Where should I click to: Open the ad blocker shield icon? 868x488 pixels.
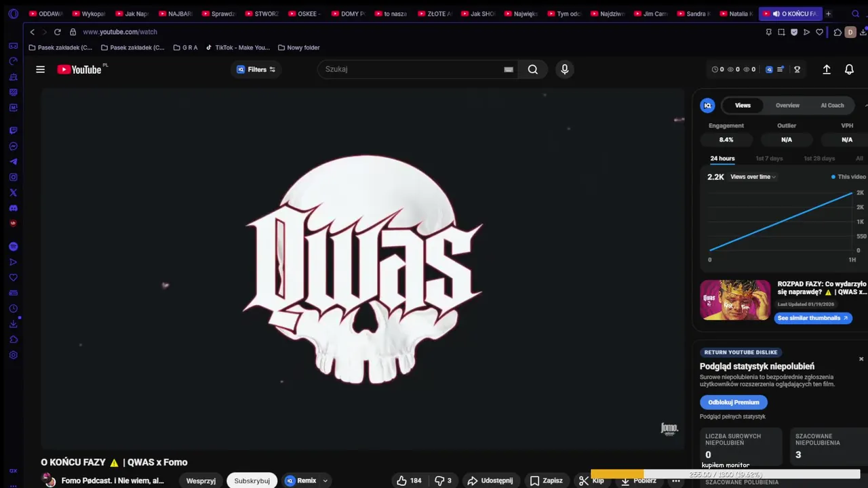[x=794, y=32]
